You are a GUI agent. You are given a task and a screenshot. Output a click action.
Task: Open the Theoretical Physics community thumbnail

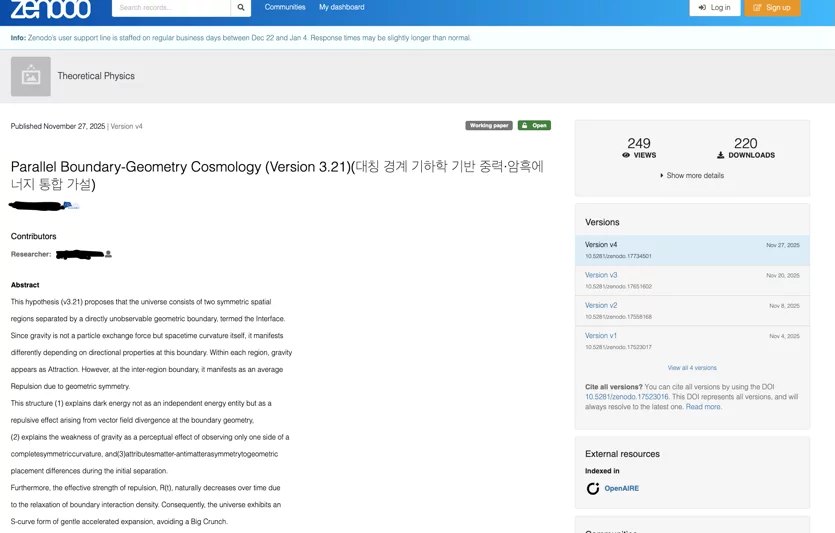click(31, 77)
